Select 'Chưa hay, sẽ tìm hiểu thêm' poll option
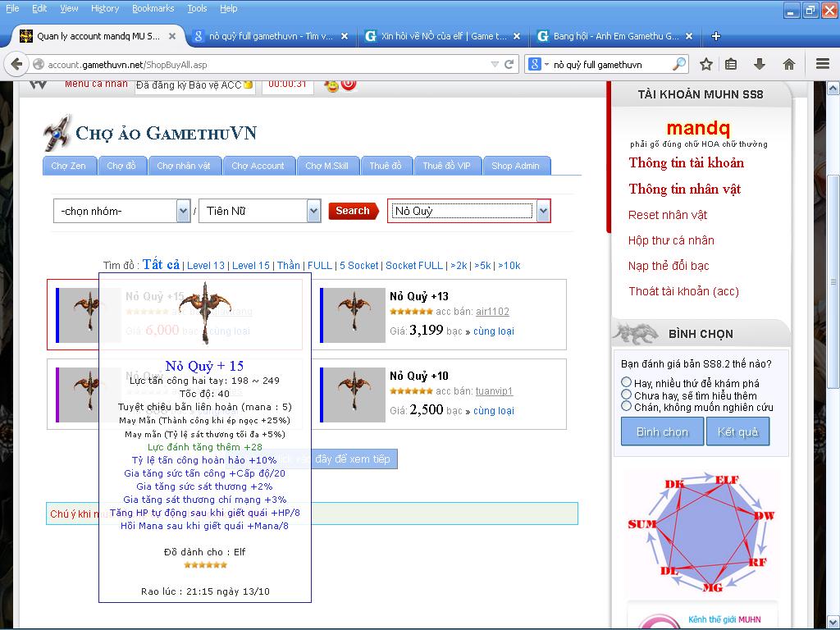Viewport: 840px width, 630px height. pyautogui.click(x=626, y=395)
